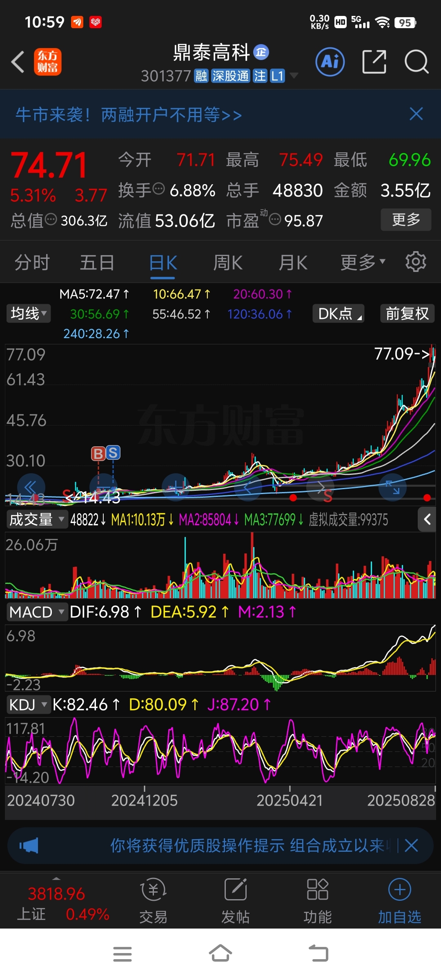Tap the K:82.46 value

coord(86,704)
